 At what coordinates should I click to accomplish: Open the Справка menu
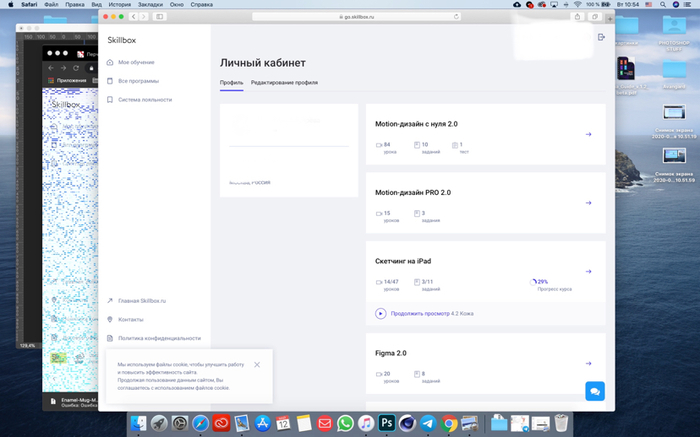pyautogui.click(x=201, y=4)
